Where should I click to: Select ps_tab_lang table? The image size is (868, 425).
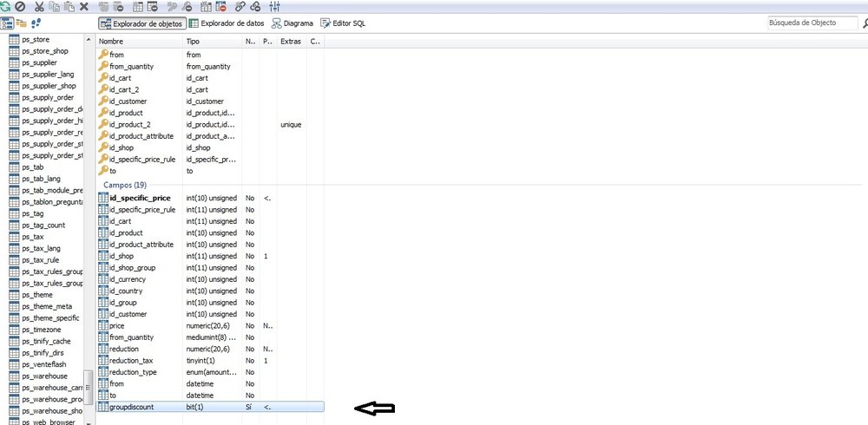42,179
